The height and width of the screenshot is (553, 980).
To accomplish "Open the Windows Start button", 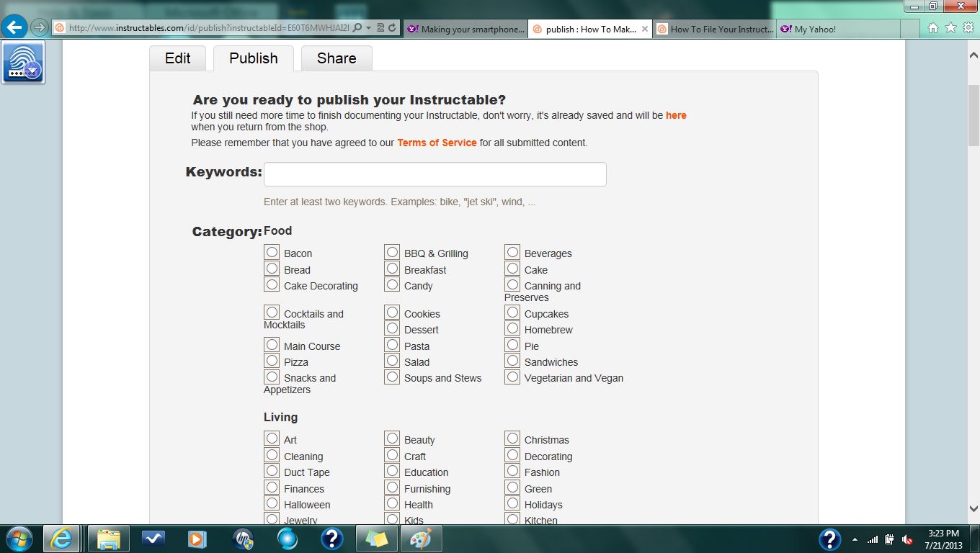I will 18,539.
